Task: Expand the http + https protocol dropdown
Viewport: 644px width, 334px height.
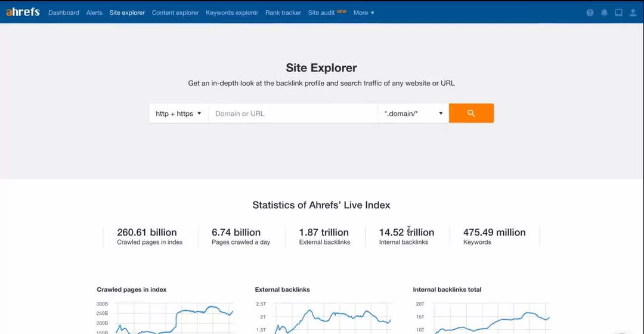Action: tap(178, 113)
